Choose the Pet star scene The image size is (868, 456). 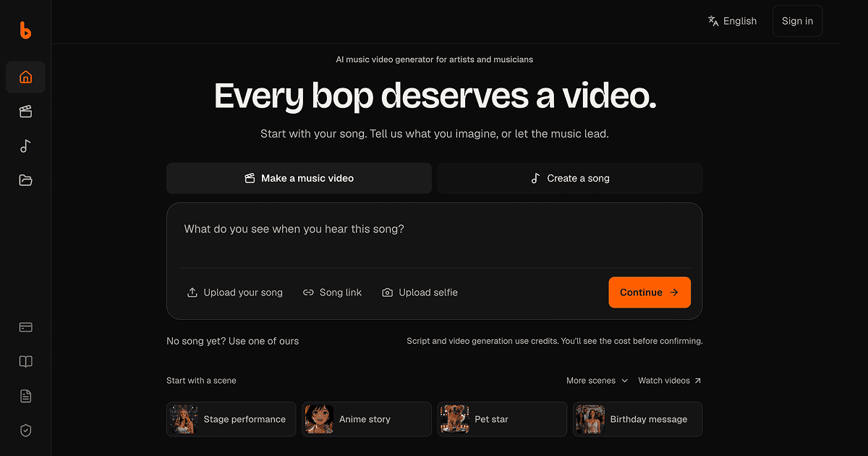pyautogui.click(x=502, y=419)
